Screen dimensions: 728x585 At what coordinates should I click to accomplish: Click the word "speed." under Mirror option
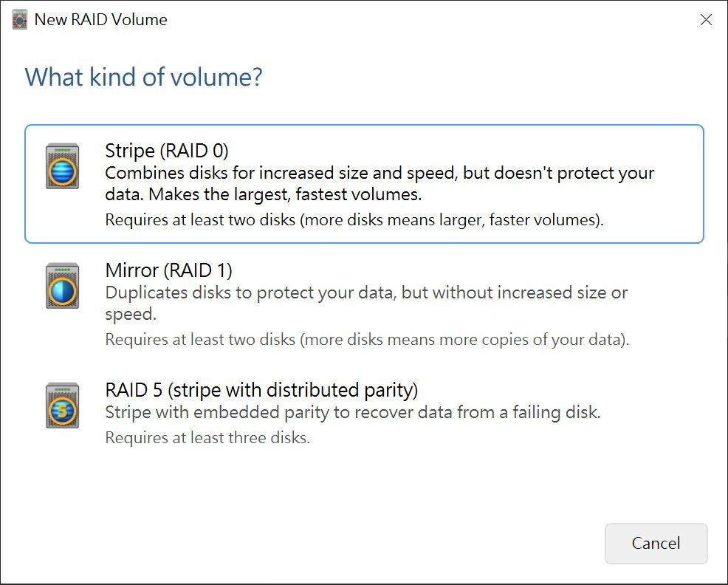tap(131, 315)
